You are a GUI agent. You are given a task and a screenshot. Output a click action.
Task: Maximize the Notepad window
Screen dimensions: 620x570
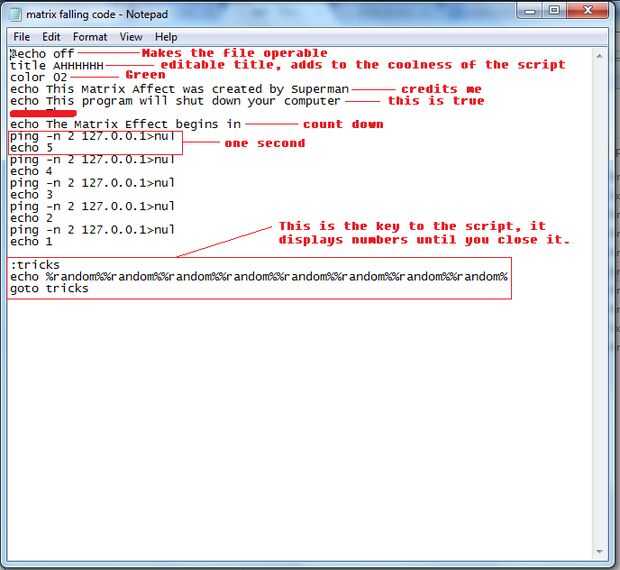[x=554, y=11]
